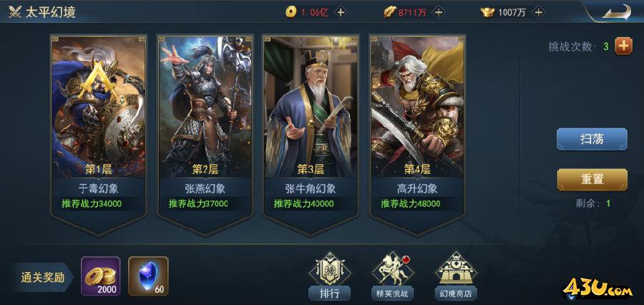The width and height of the screenshot is (644, 305).
Task: Click the back arrow icon
Action: click(617, 11)
